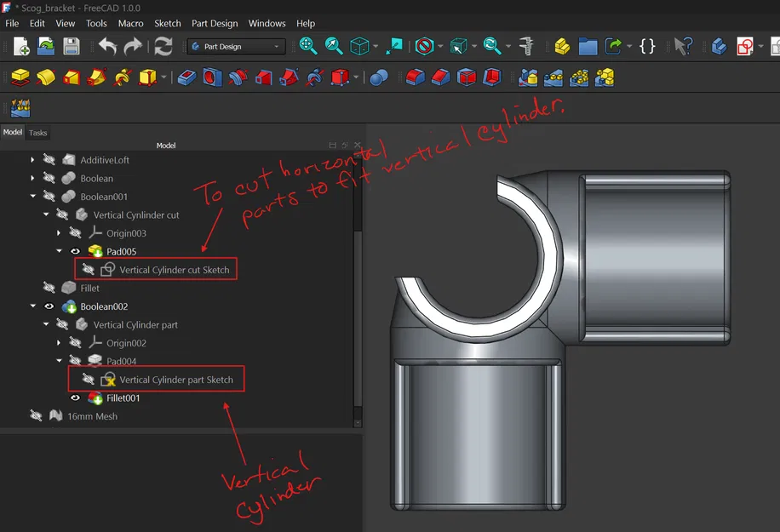This screenshot has width=780, height=532.
Task: Switch to the Model tab
Action: tap(13, 132)
